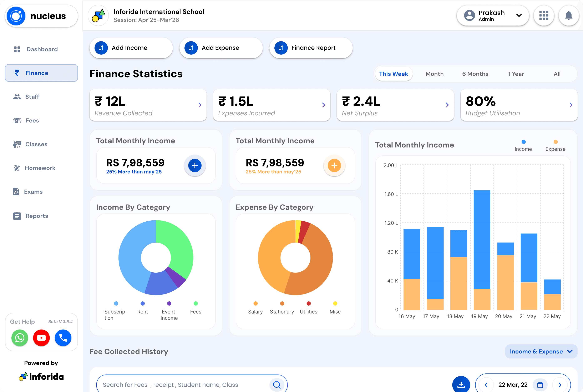Viewport: 583px width, 392px height.
Task: Go to Reports in the sidebar
Action: pos(37,216)
